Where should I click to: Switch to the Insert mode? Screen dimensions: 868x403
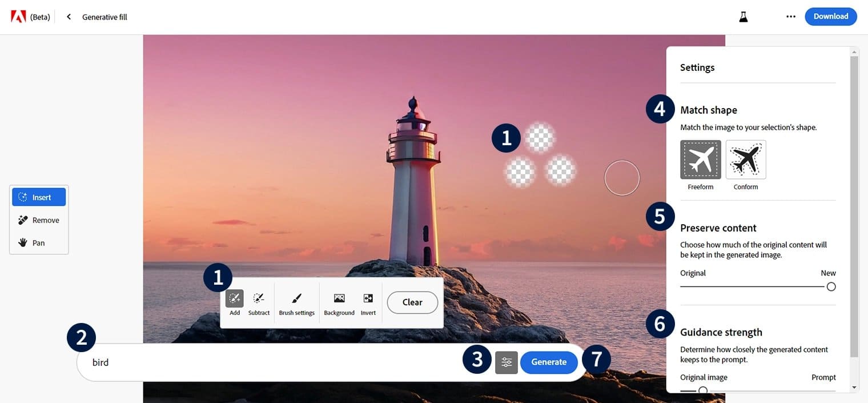point(39,197)
